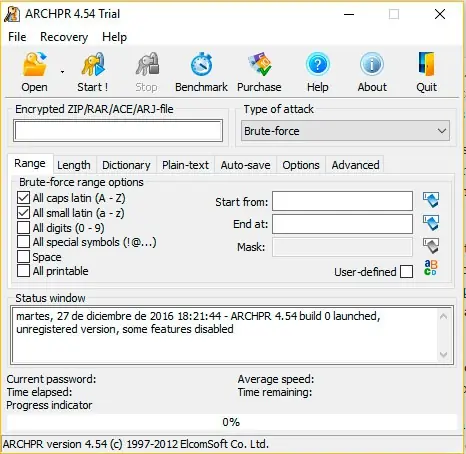Enable the Space checkbox

tap(23, 256)
